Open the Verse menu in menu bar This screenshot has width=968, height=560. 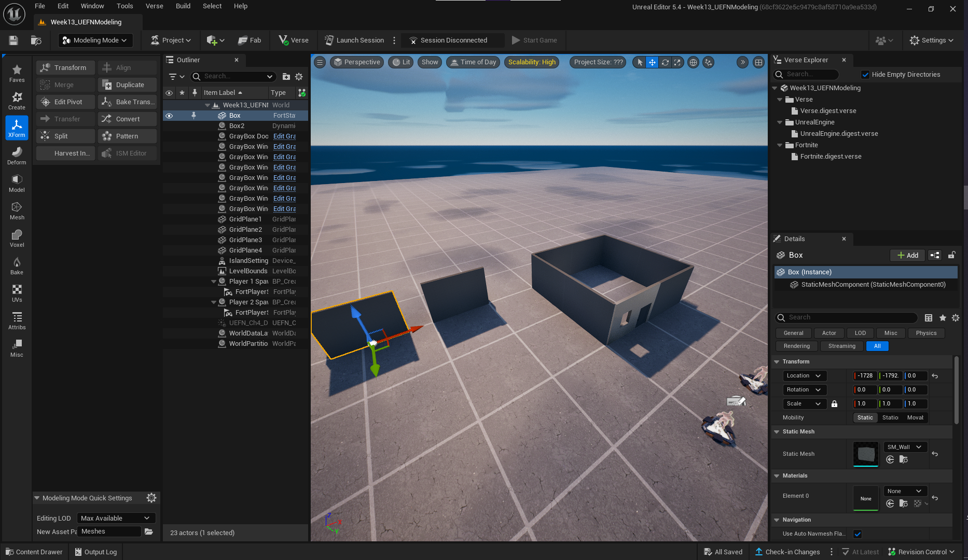click(x=155, y=6)
